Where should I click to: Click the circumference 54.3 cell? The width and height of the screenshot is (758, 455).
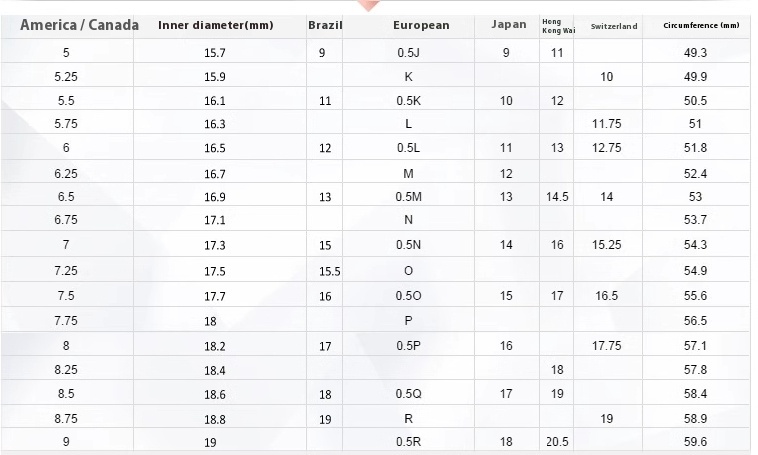[695, 245]
